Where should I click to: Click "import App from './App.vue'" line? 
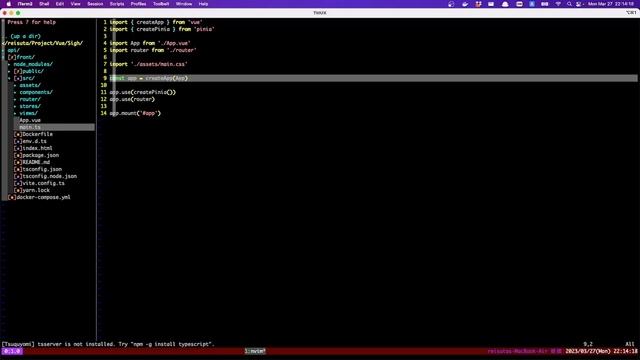coord(150,43)
